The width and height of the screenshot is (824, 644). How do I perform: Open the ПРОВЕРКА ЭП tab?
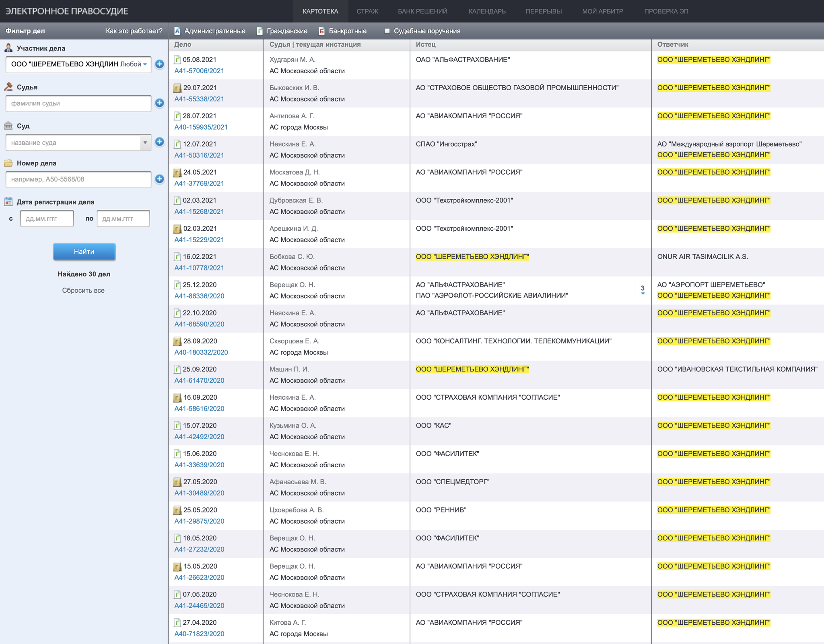(x=666, y=11)
